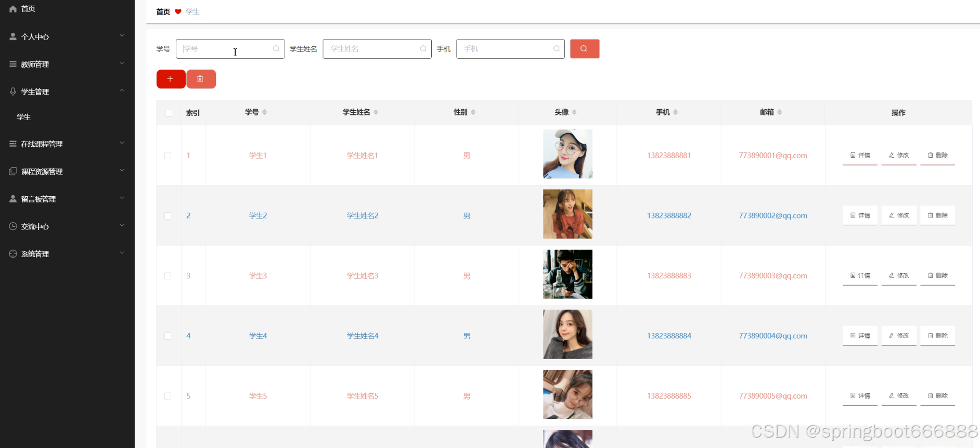980x448 pixels.
Task: Expand 在线课程管理 menu chevron
Action: coord(122,143)
